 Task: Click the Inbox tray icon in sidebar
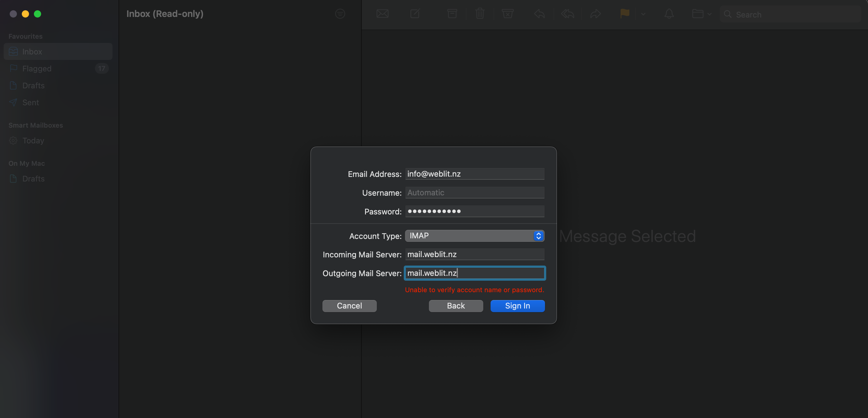coord(13,52)
